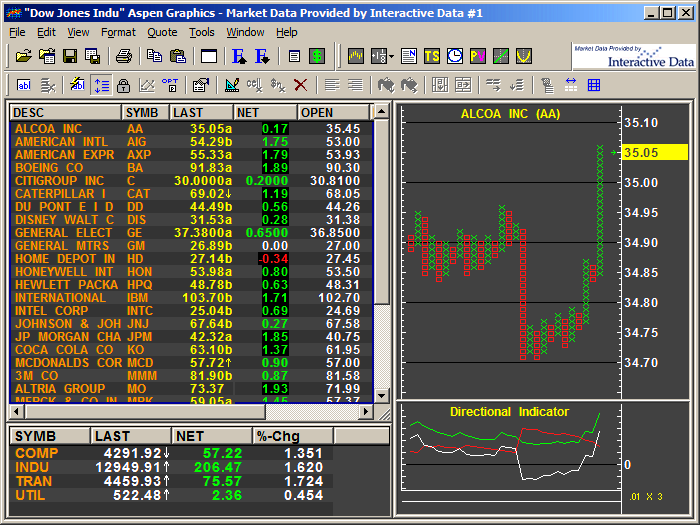This screenshot has height=525, width=700.
Task: Click the Open page folder icon
Action: click(x=47, y=56)
